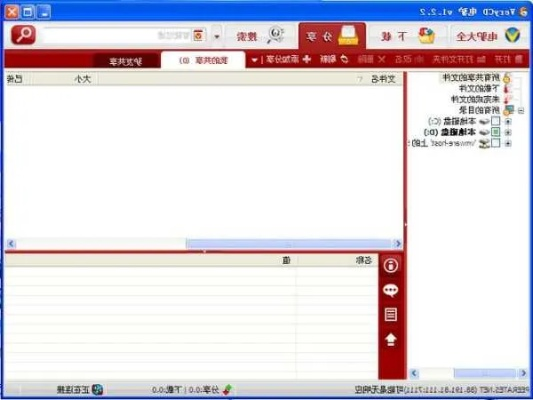The width and height of the screenshot is (533, 400).
Task: Click the 正在连接 globe connection icon
Action: click(x=98, y=389)
